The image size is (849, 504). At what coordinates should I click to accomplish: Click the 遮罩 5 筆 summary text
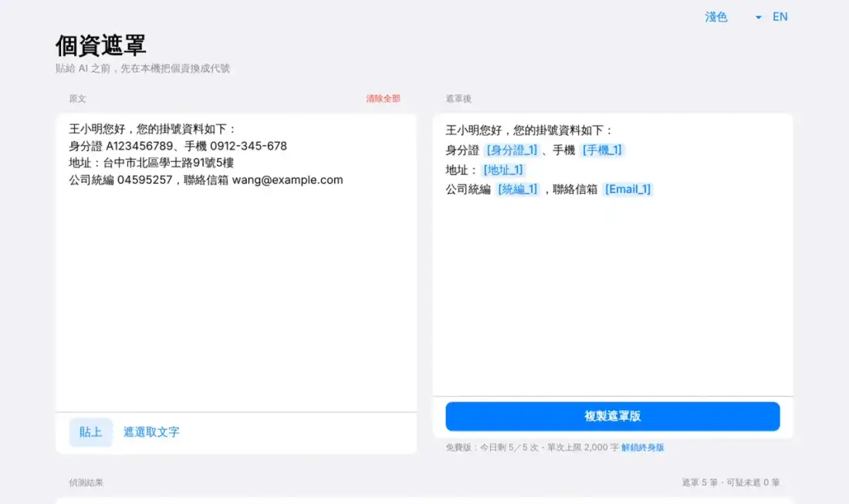click(699, 482)
